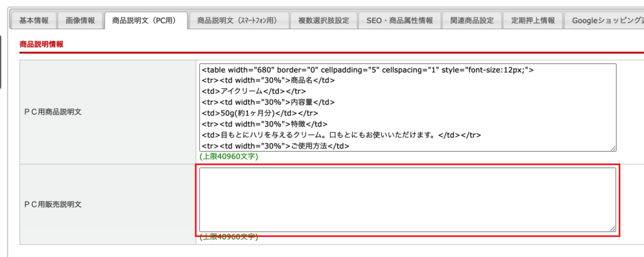
Task: Grab resize handle of ＰＣ用商品説明文 textarea
Action: 613,149
